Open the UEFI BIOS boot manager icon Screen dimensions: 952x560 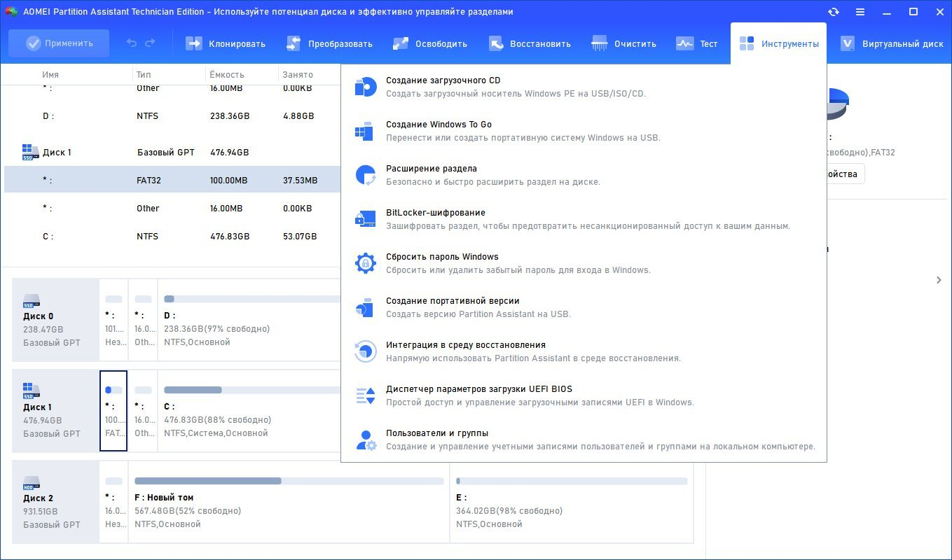point(365,395)
